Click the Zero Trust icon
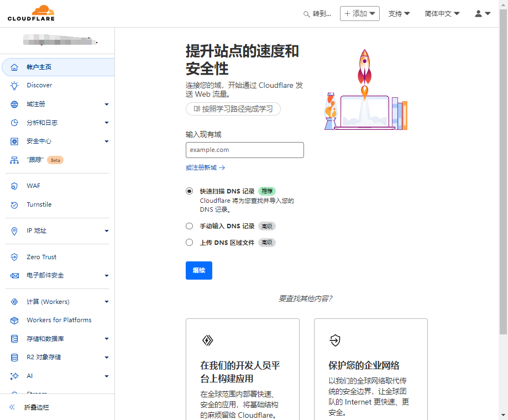 click(14, 257)
